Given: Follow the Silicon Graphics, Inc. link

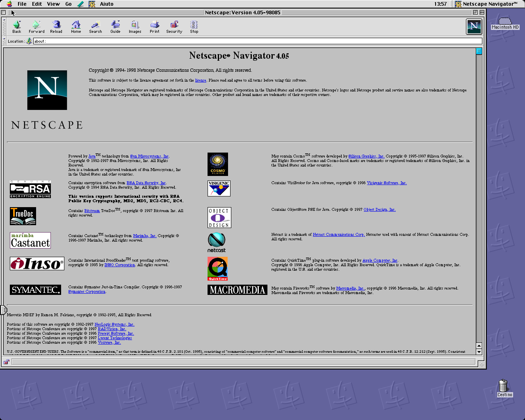Looking at the screenshot, I should point(366,156).
